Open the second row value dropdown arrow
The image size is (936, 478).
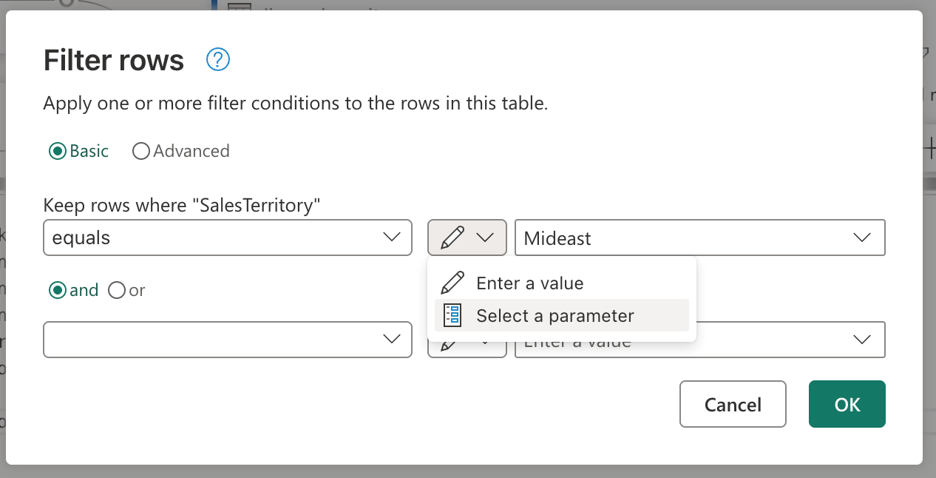pyautogui.click(x=862, y=340)
